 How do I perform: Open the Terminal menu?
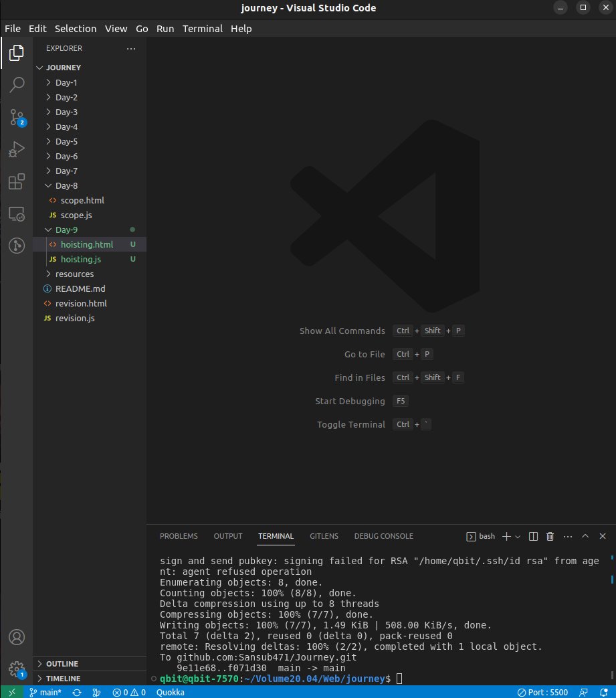point(203,29)
